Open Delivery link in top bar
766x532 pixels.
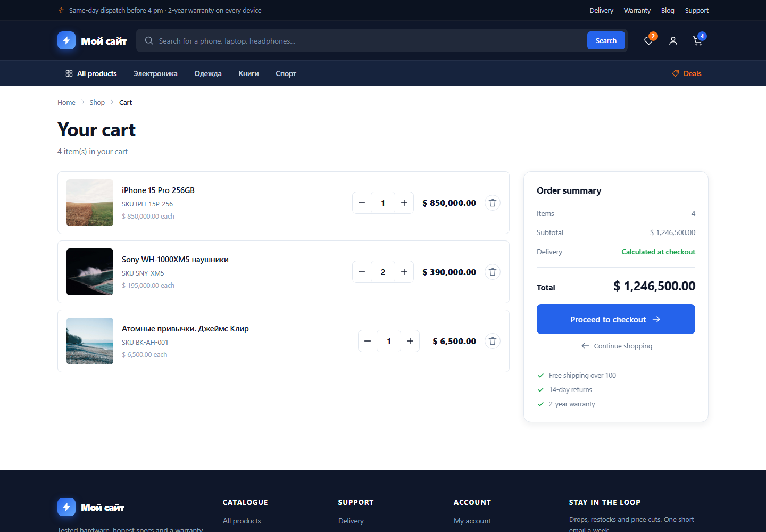(601, 10)
